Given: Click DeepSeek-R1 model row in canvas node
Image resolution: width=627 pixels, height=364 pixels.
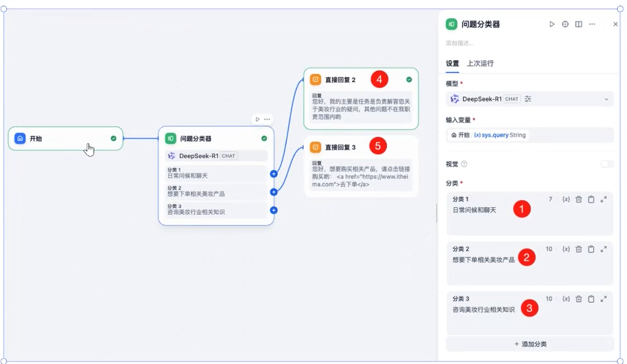Looking at the screenshot, I should point(216,156).
